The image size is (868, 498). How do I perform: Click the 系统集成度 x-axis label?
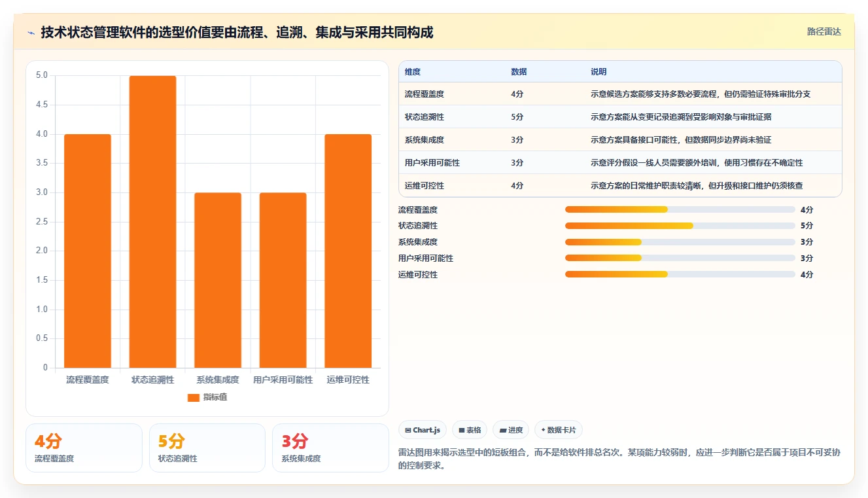[218, 380]
